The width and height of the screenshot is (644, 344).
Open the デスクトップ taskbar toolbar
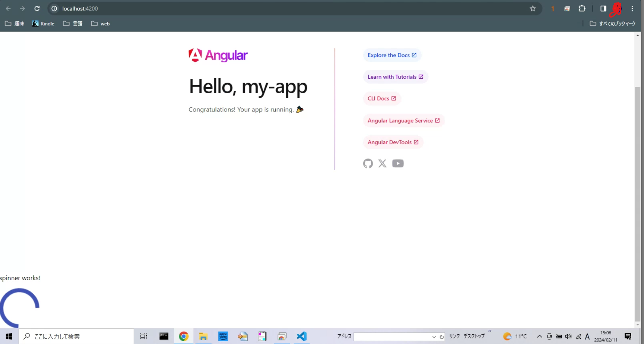[x=474, y=337]
